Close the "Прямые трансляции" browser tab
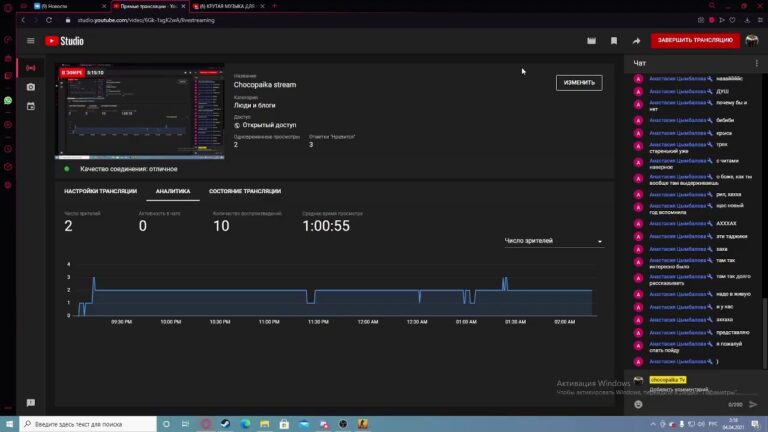The width and height of the screenshot is (768, 432). coord(183,6)
